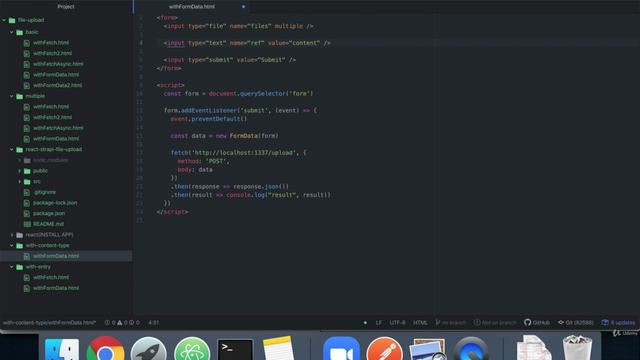
Task: Click the cursor position 4:51 in status bar
Action: pos(153,322)
